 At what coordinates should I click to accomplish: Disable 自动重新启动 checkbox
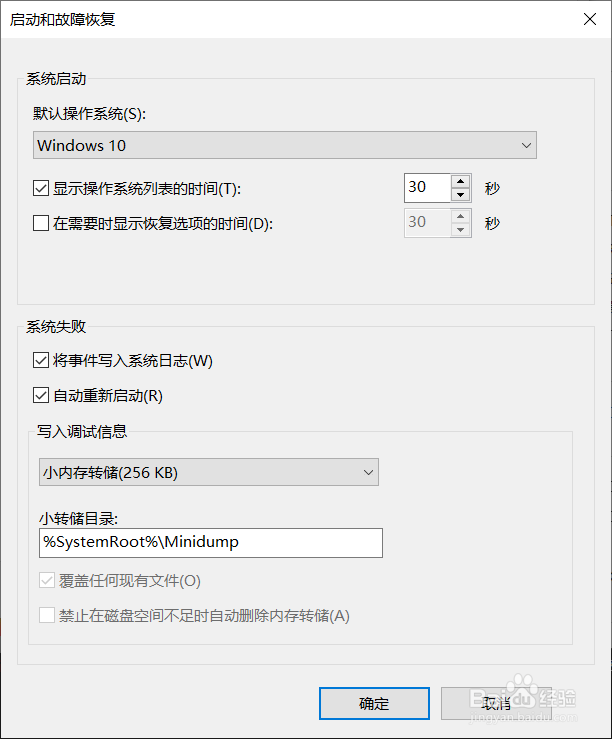42,395
